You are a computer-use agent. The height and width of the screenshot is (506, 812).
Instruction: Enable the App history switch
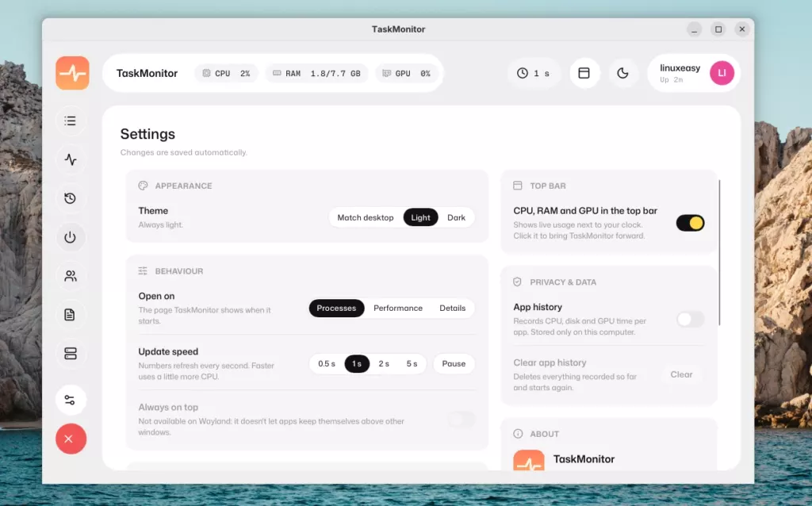691,319
